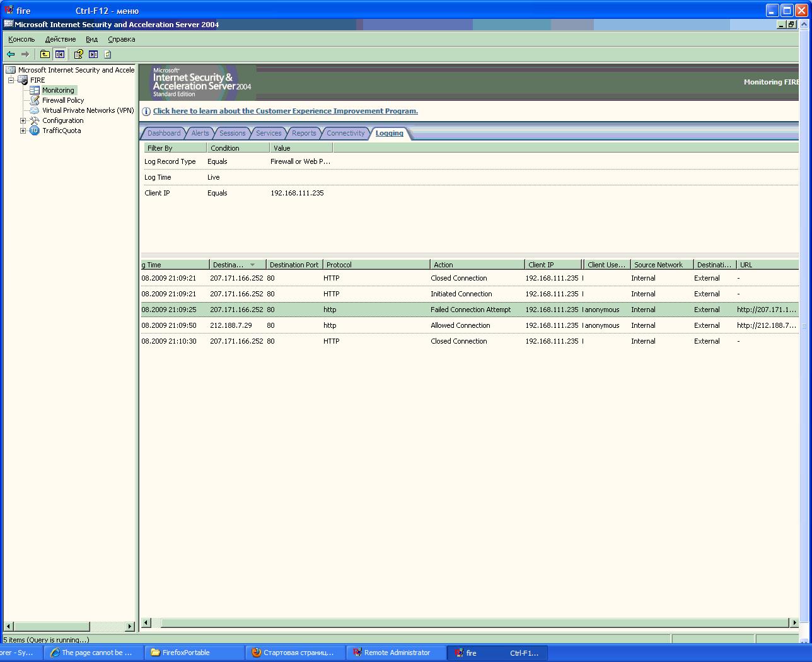Click the log pane horizontal scrollbar track
Image resolution: width=812 pixels, height=662 pixels.
click(471, 623)
